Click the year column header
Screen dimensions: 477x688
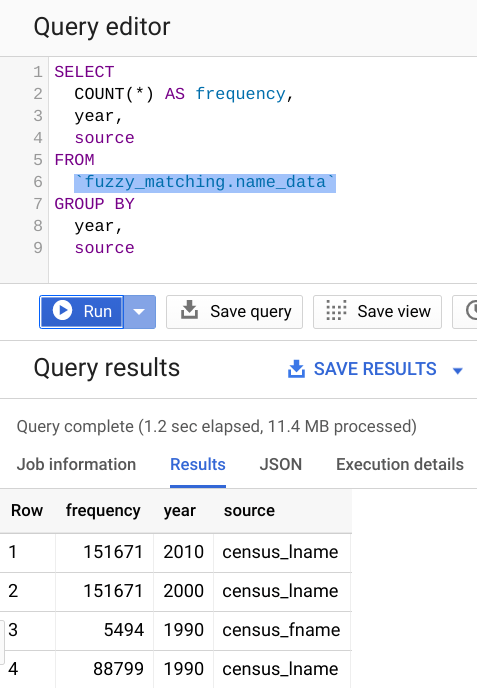[x=179, y=511]
